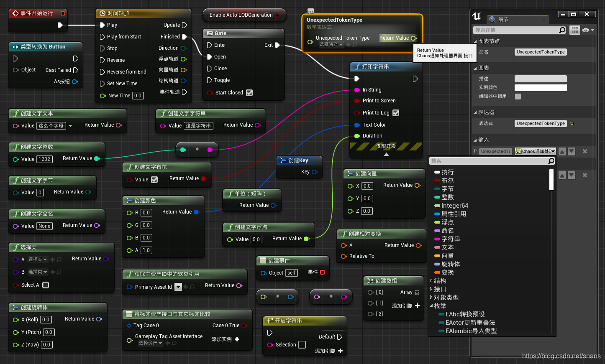Click the New Time 0.0 value field

click(x=138, y=96)
